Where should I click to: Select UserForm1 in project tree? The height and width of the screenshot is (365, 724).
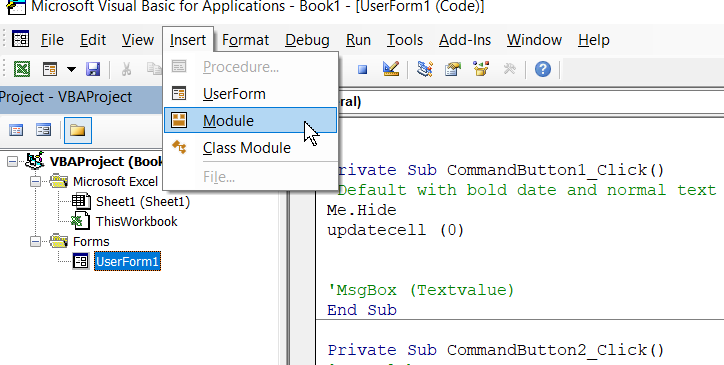tap(127, 262)
